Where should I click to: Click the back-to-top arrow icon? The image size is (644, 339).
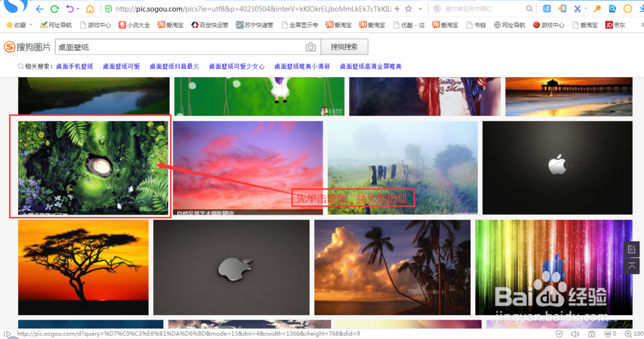[x=632, y=266]
